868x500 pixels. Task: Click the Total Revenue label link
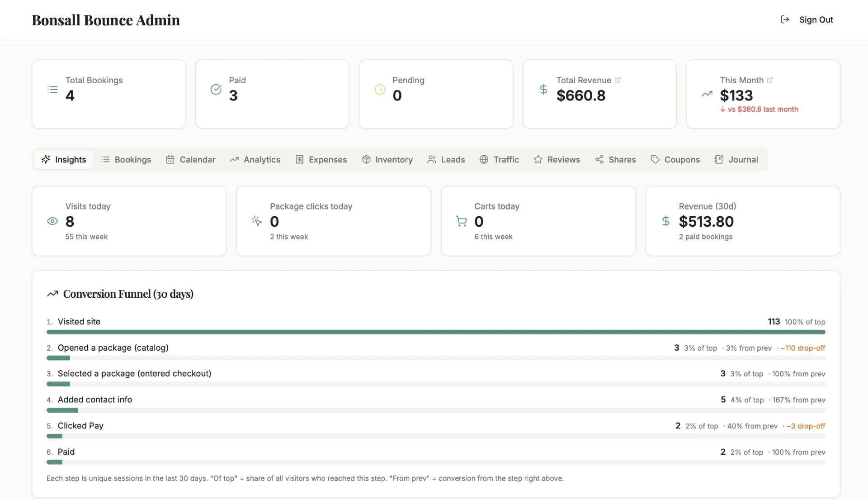point(589,80)
